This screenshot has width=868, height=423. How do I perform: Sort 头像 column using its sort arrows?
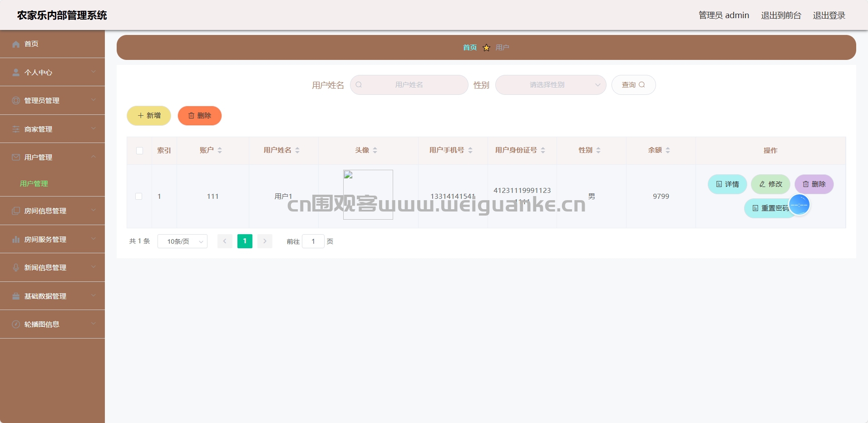[x=375, y=150]
